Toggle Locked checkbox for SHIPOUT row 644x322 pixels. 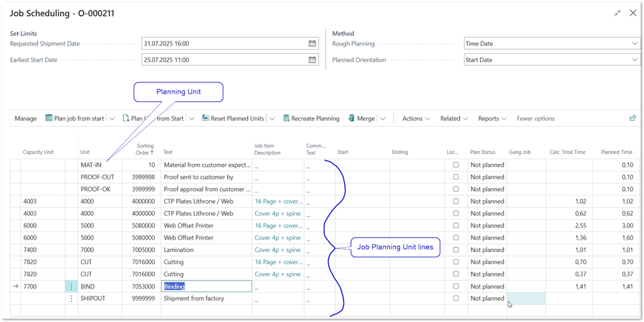tap(456, 298)
